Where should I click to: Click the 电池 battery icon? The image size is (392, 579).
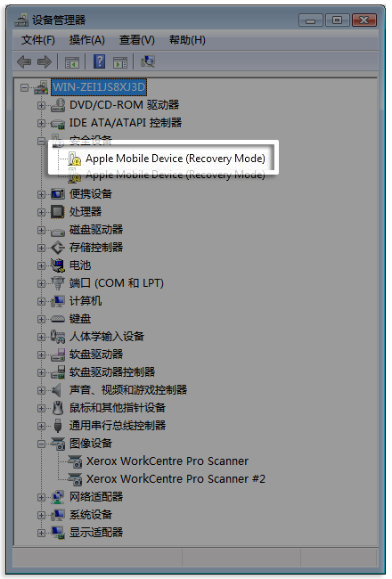58,265
